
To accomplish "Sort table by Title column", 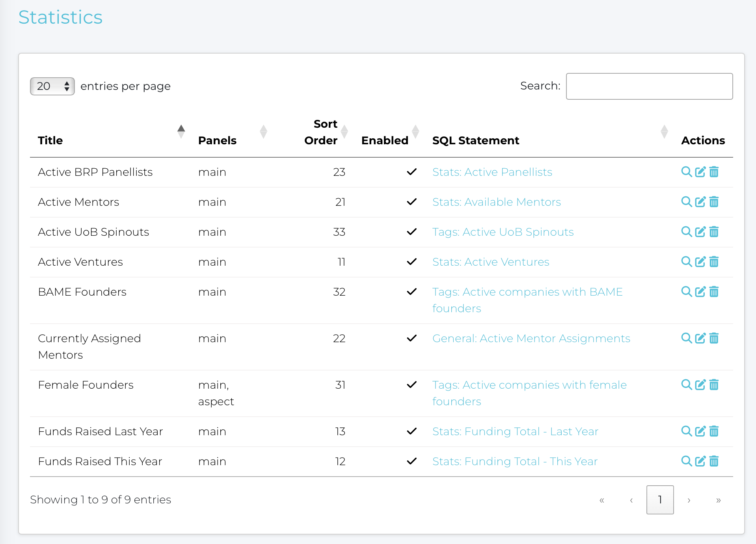I will (x=50, y=140).
